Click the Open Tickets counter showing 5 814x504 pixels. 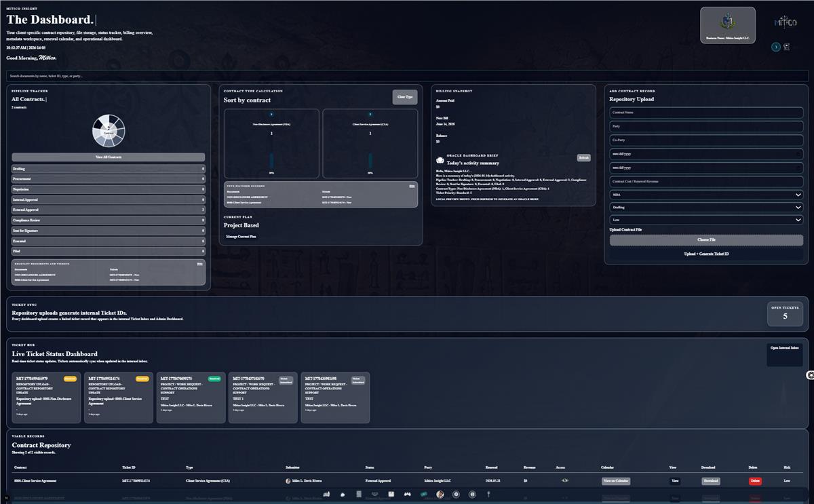coord(785,313)
